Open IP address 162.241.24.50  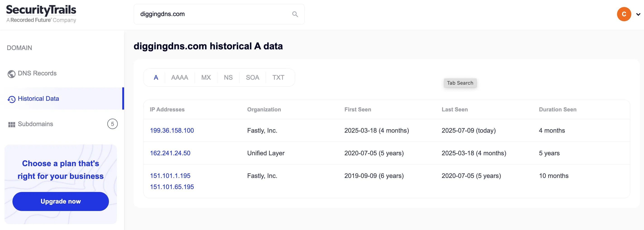coord(170,153)
